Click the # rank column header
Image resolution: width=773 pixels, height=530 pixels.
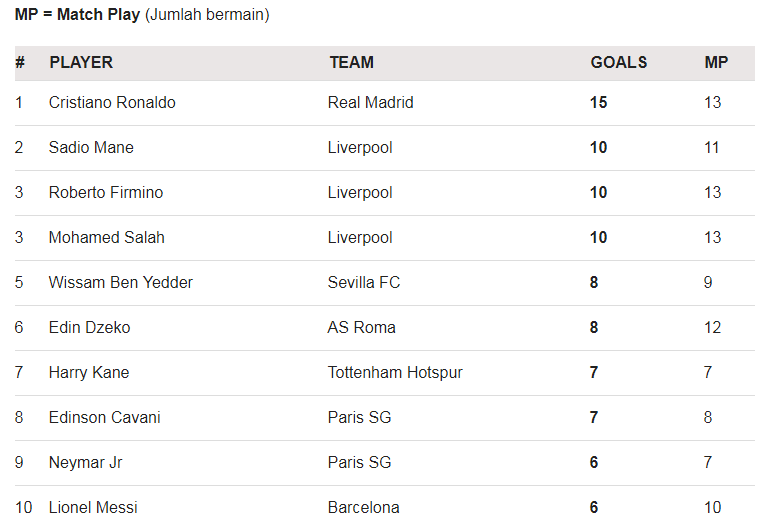coord(20,62)
